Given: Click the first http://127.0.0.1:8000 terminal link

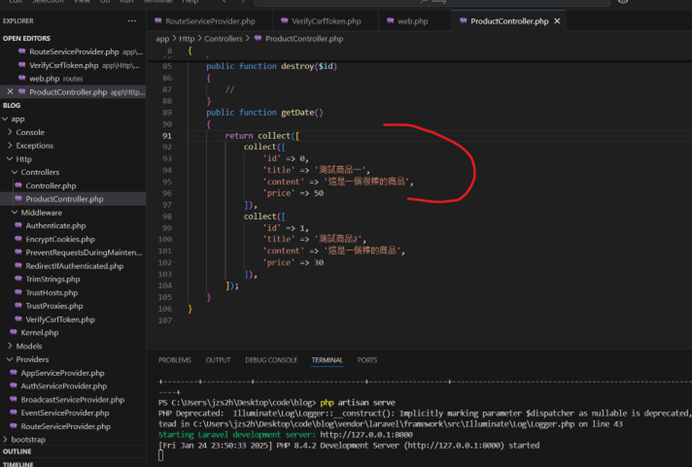Looking at the screenshot, I should point(366,435).
